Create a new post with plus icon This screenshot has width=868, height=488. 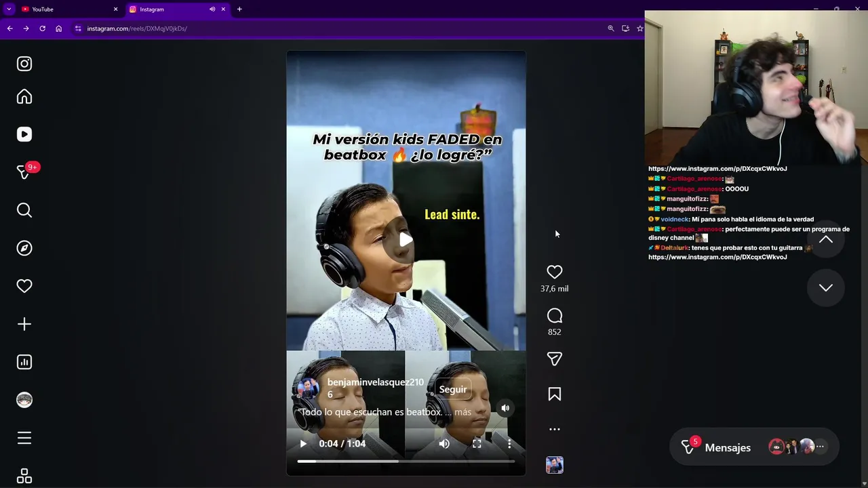pos(24,324)
